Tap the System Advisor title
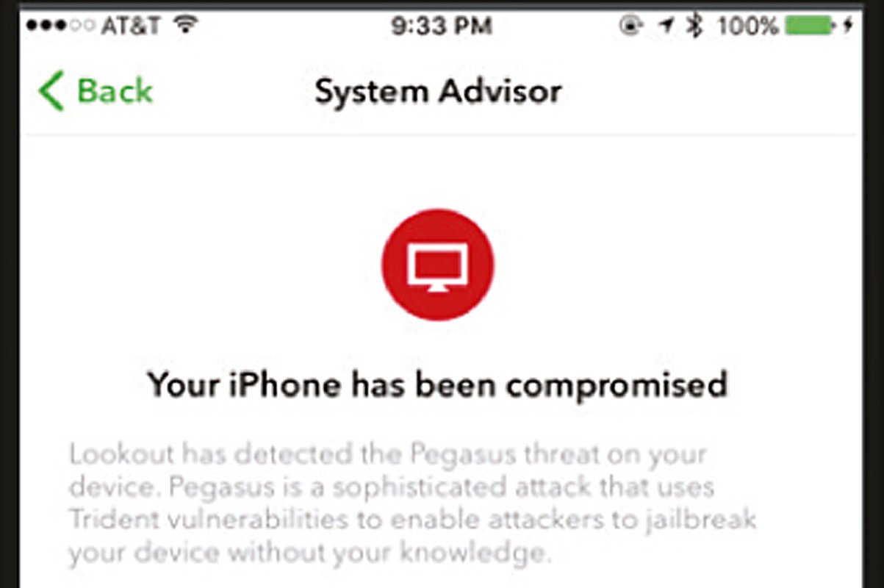 [x=439, y=92]
